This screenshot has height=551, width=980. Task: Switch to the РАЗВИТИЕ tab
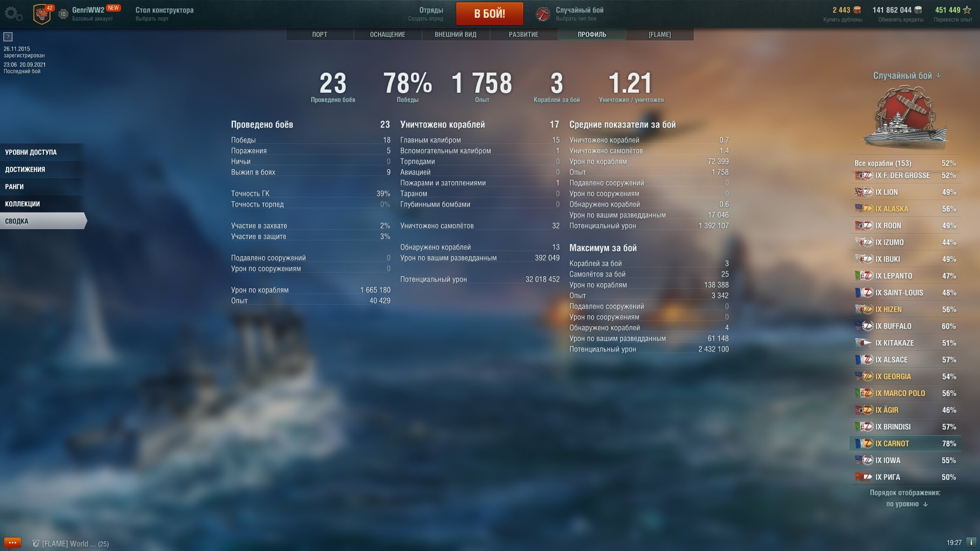[523, 34]
